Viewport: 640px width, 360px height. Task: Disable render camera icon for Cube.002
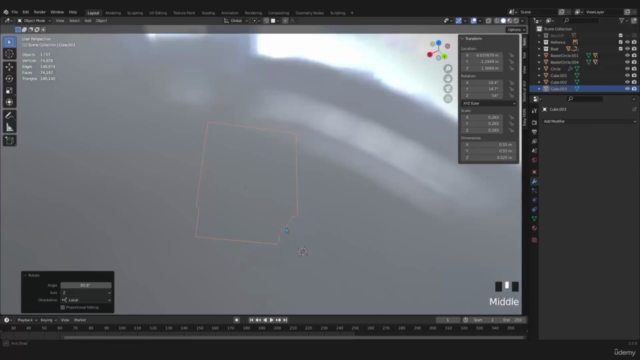tap(634, 82)
